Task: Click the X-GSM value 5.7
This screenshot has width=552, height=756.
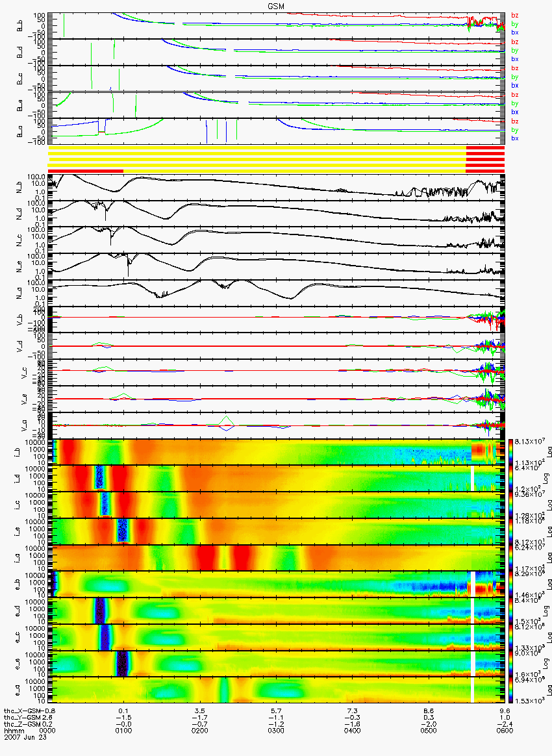Action: 276,711
